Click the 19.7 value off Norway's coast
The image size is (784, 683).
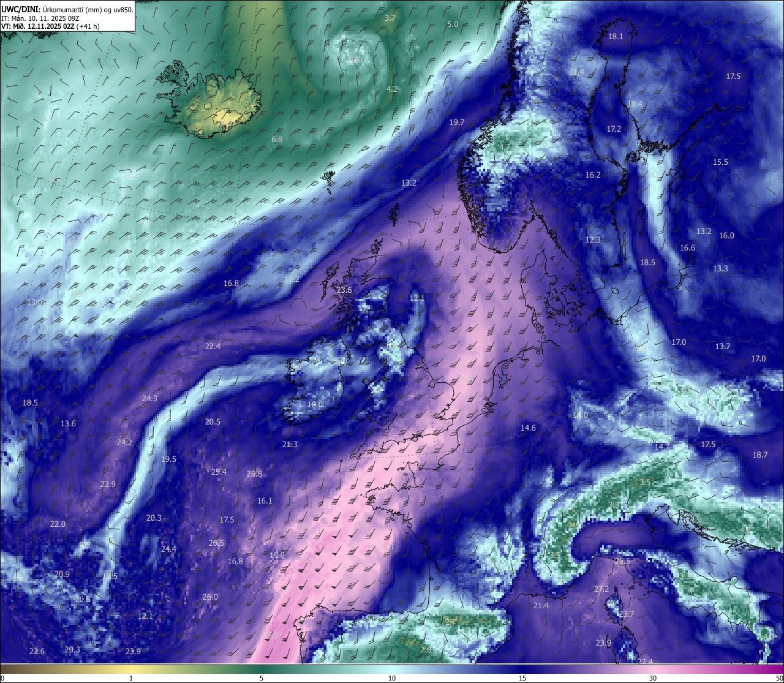point(457,122)
